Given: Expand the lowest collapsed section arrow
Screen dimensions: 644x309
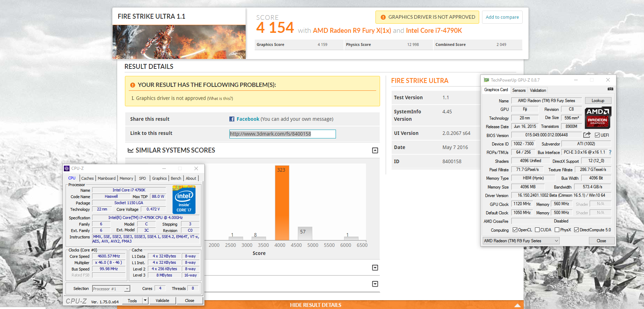Looking at the screenshot, I should 375,284.
